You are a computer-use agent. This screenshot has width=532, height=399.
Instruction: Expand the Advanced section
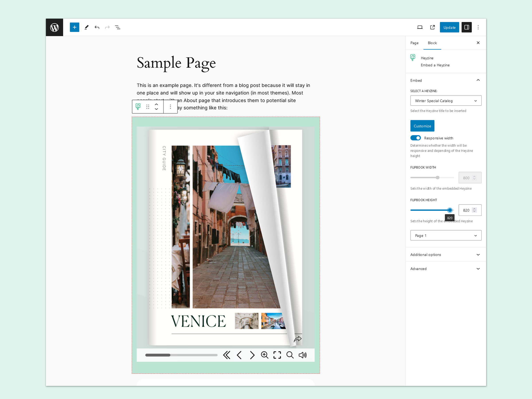tap(446, 269)
